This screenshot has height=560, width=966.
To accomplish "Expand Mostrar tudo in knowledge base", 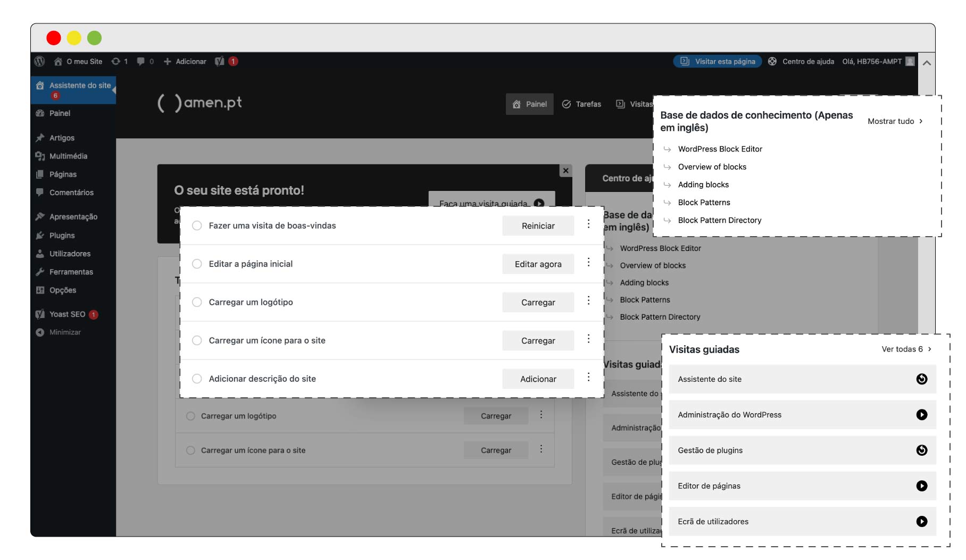I will click(895, 121).
